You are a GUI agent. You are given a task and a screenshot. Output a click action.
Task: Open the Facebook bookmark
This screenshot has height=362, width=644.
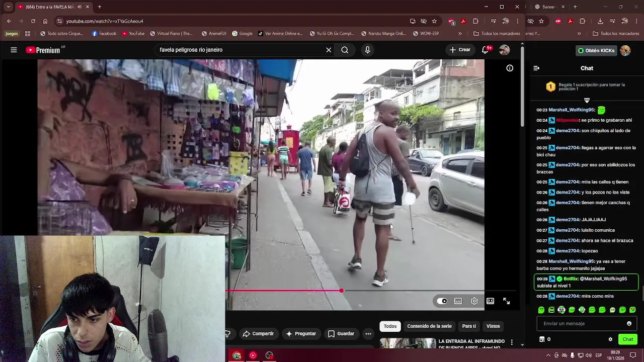(x=104, y=34)
